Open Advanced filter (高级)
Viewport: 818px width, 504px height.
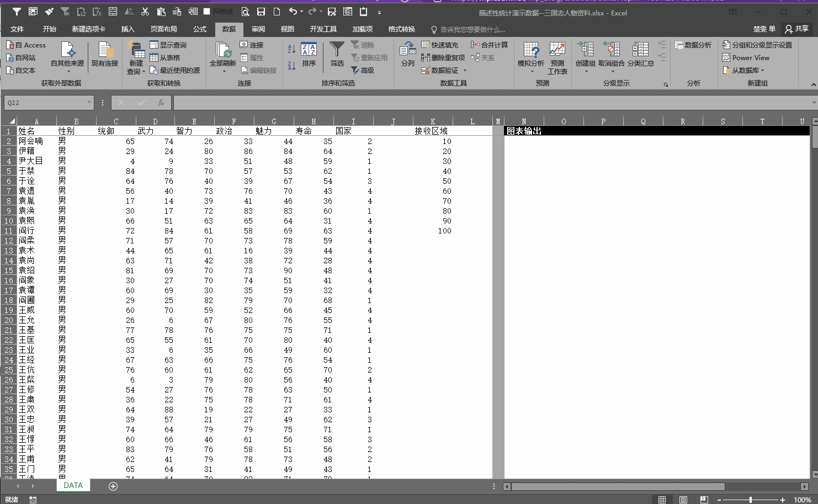(x=363, y=71)
